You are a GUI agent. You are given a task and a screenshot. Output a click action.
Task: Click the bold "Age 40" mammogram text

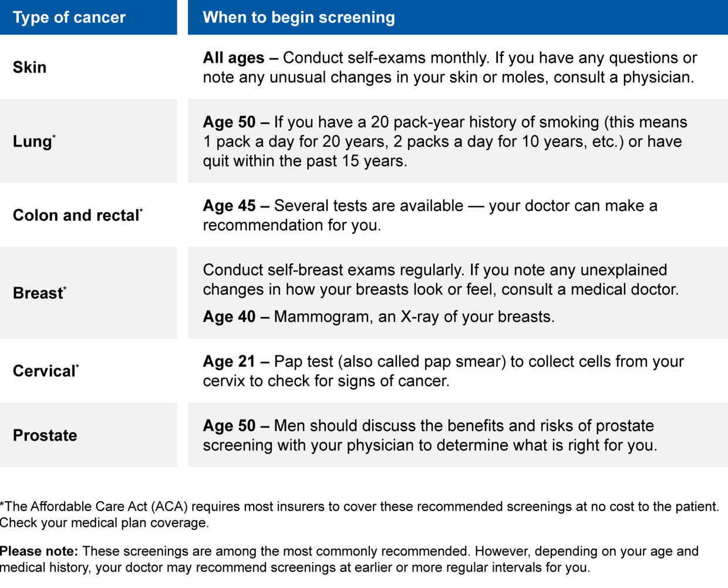[229, 317]
